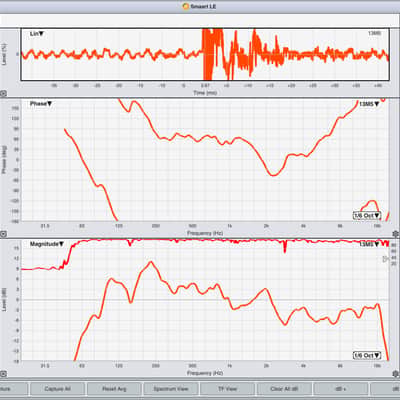Switch to Spectrum View

(x=171, y=389)
